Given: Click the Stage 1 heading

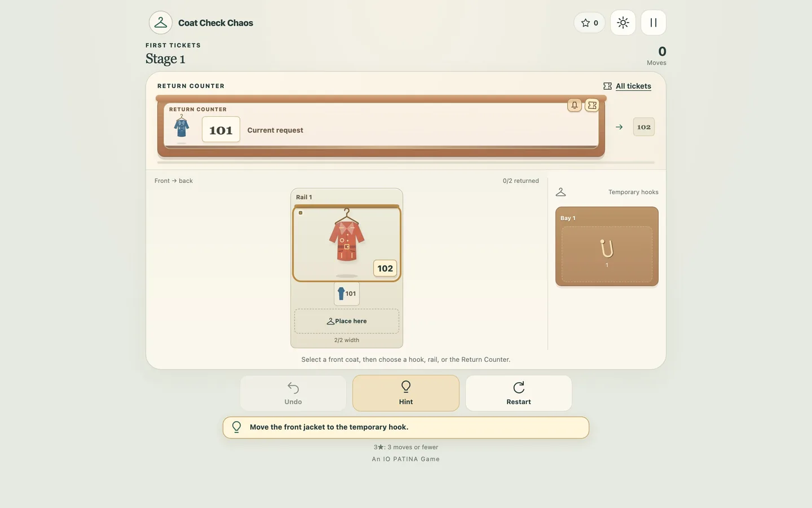Looking at the screenshot, I should point(165,59).
